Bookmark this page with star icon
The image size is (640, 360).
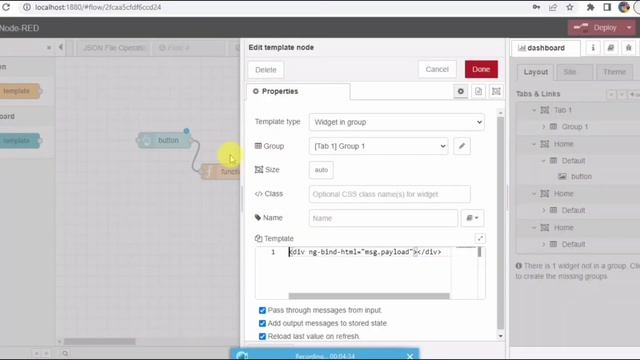570,7
